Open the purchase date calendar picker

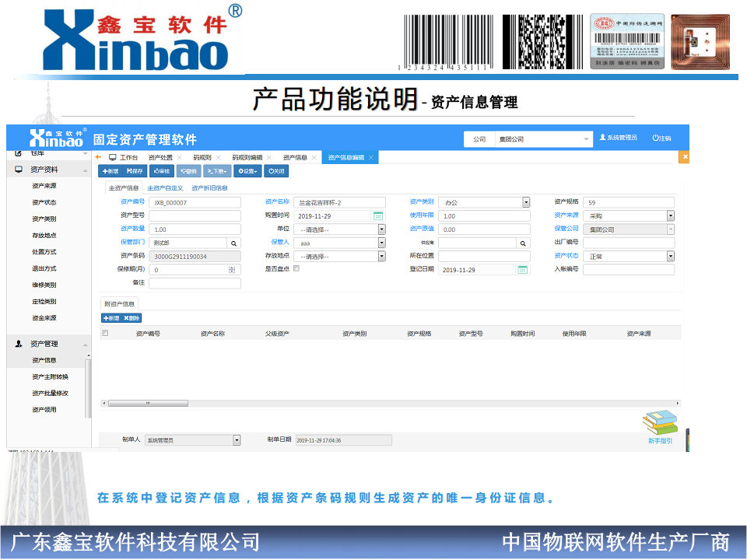point(378,215)
